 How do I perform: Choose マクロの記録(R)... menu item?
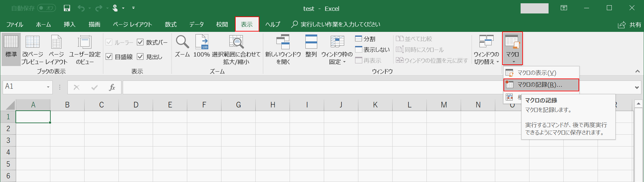[541, 85]
